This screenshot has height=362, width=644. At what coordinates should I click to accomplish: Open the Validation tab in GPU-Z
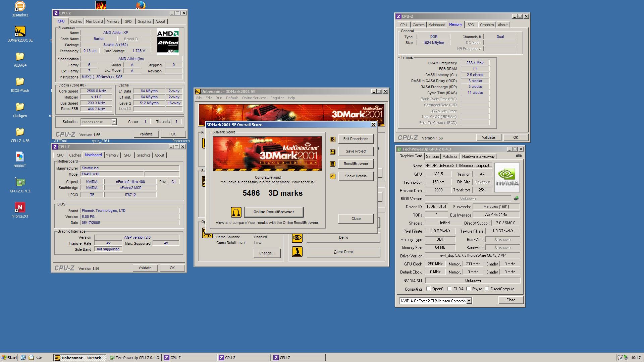pos(450,157)
